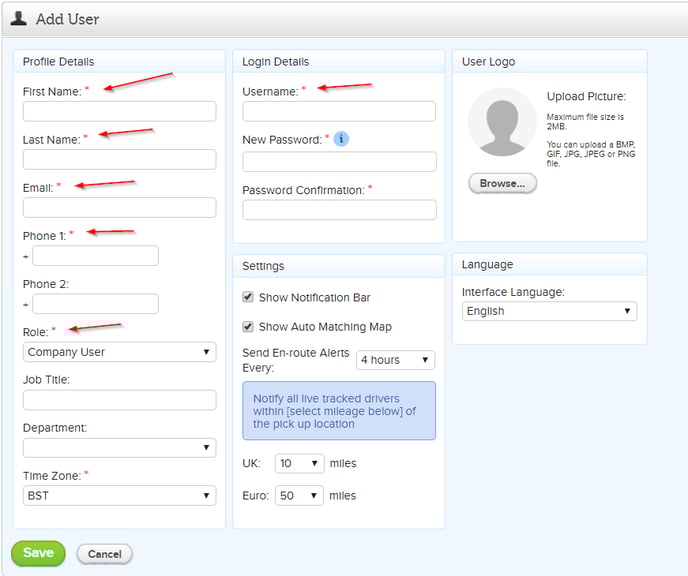Click the Settings panel header

(339, 266)
